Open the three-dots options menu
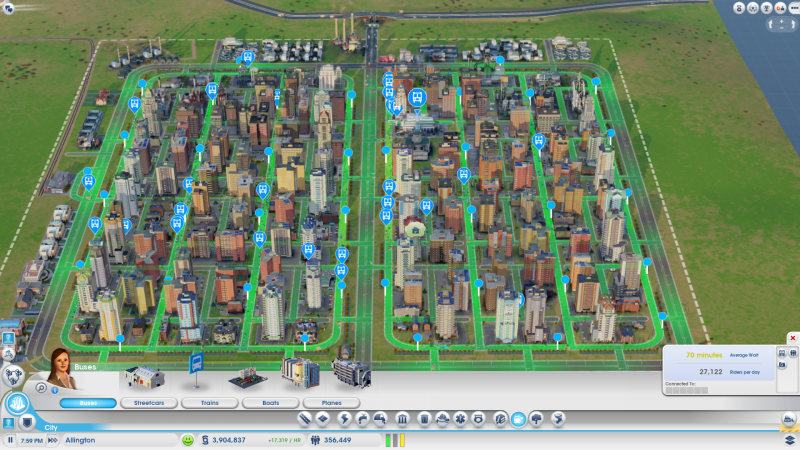800x450 pixels. click(794, 8)
